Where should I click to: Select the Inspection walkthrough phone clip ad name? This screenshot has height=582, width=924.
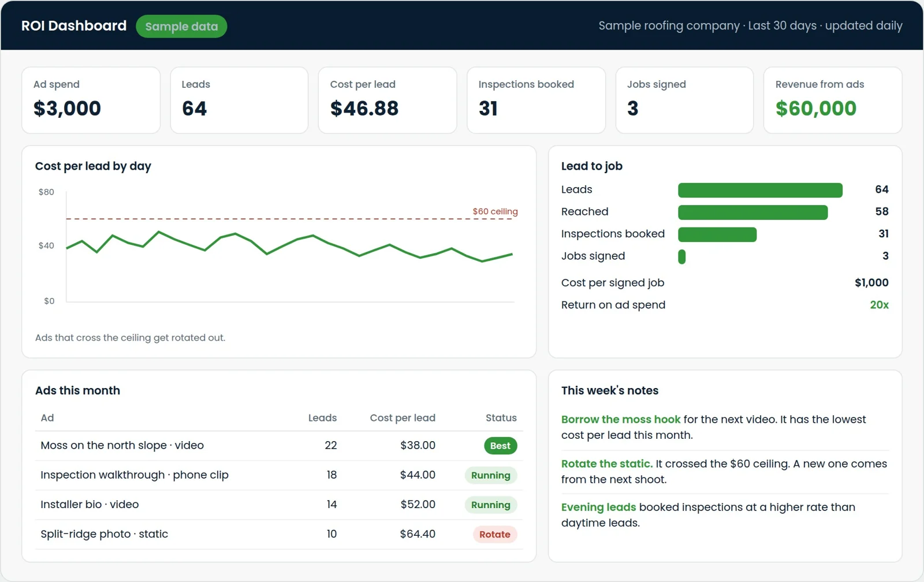(x=135, y=475)
